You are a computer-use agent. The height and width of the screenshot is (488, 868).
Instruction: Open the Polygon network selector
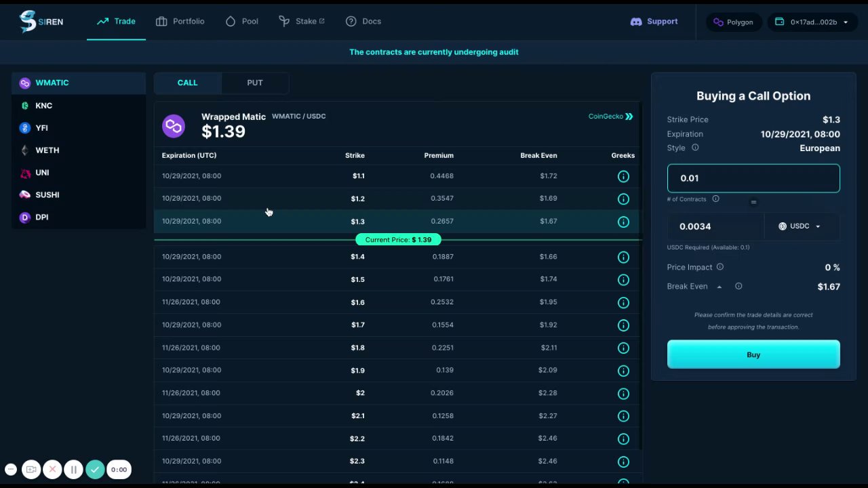click(x=734, y=22)
